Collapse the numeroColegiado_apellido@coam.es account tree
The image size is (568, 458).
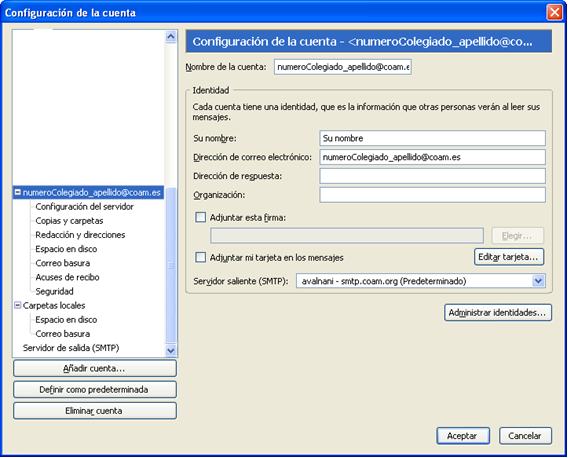pyautogui.click(x=17, y=192)
